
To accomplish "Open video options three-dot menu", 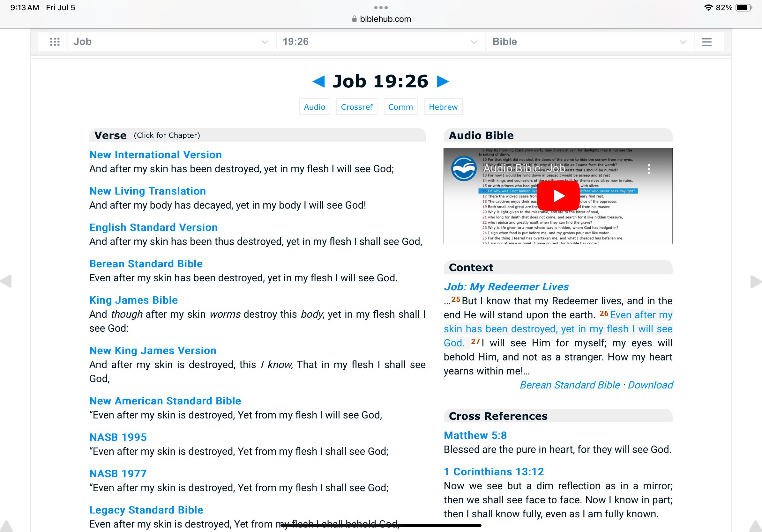I will coord(649,169).
